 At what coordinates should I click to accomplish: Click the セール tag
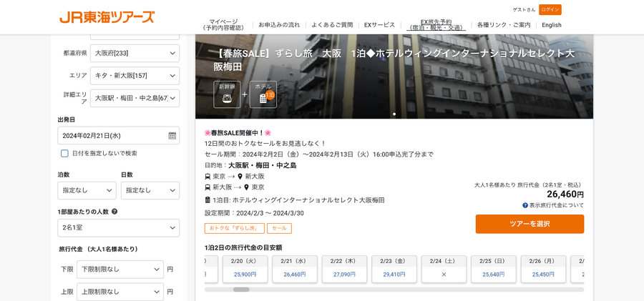coord(279,228)
